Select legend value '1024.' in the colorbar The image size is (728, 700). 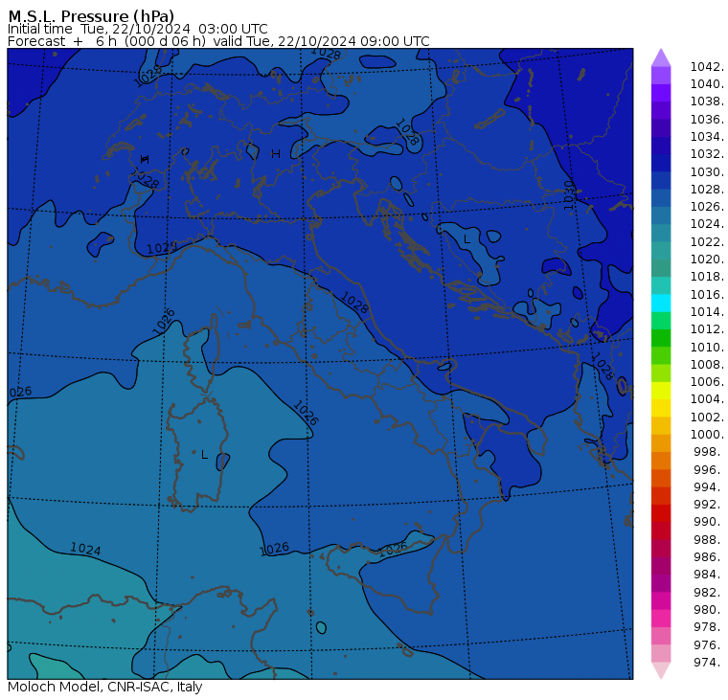pyautogui.click(x=707, y=224)
